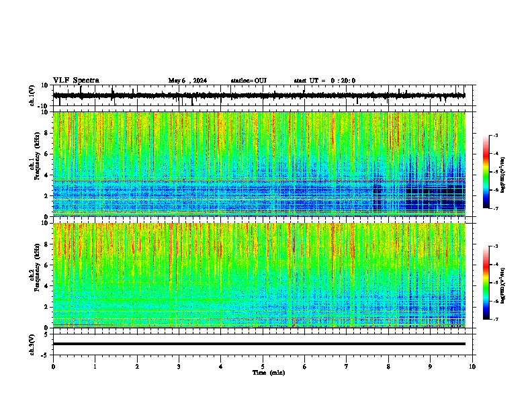The image size is (532, 411).
Task: Click the '6' kHz tick of ch.2 spectrogram
Action: tap(47, 265)
